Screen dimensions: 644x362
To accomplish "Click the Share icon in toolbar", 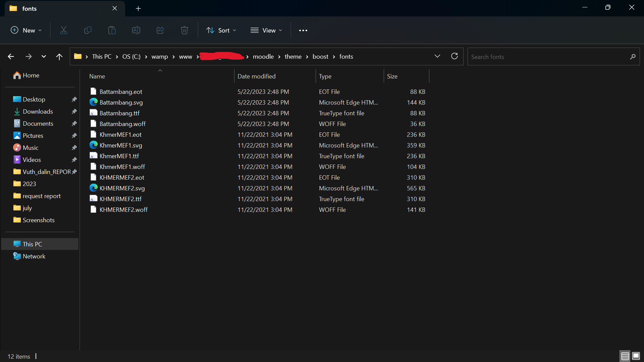I will point(160,31).
